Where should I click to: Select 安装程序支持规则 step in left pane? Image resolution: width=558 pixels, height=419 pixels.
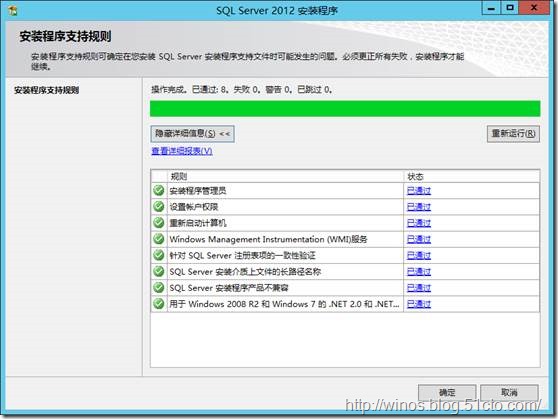click(47, 90)
